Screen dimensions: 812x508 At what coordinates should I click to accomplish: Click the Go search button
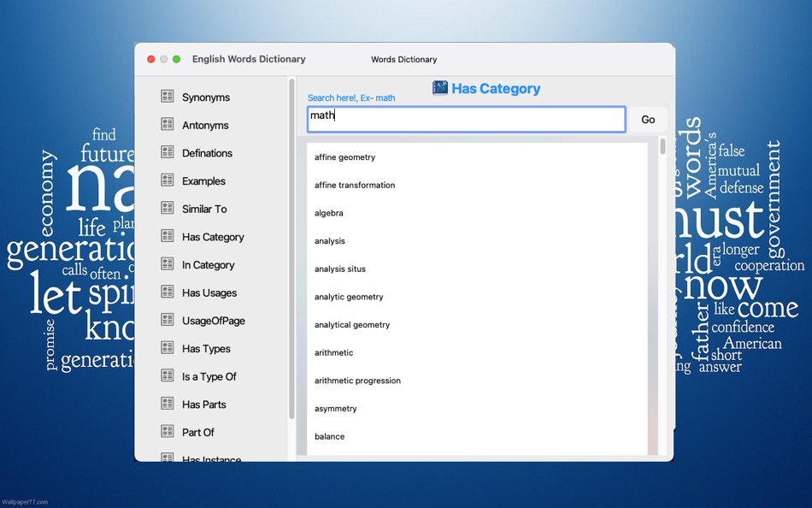pos(648,120)
